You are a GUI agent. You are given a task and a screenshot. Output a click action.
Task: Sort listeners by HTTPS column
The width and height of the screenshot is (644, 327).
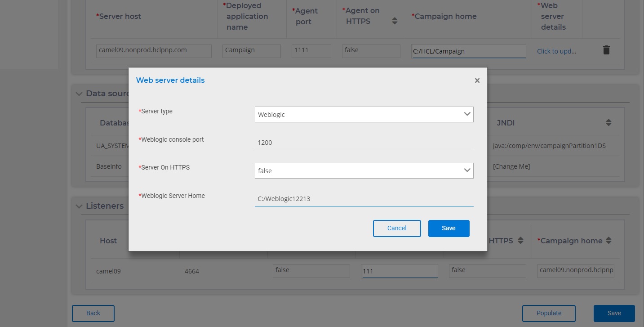pos(520,241)
